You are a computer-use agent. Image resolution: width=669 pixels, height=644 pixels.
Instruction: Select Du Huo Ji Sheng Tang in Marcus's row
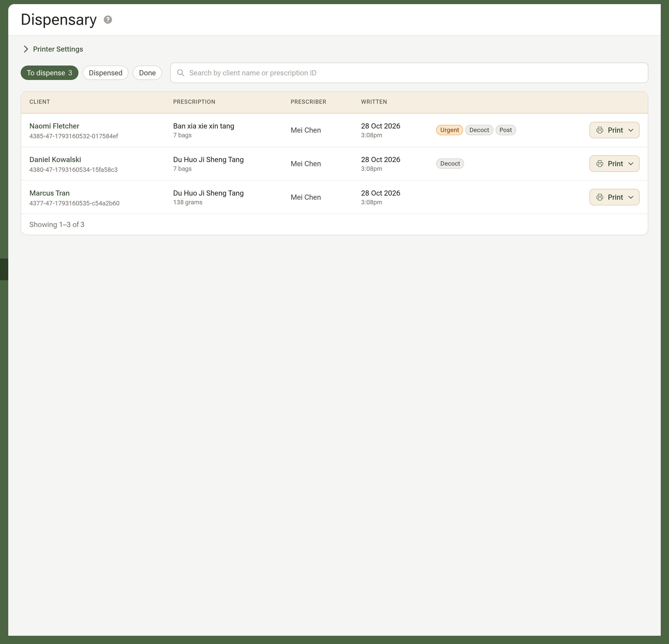209,193
